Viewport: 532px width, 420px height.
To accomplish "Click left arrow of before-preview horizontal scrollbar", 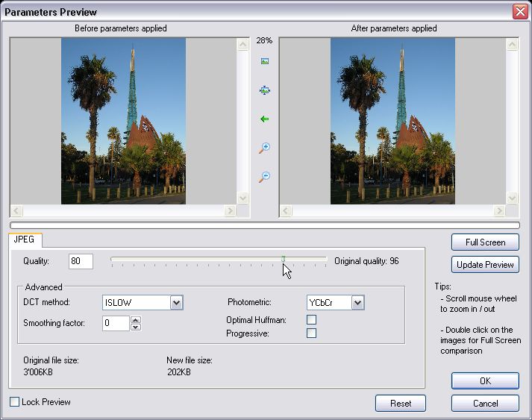I will (16, 210).
